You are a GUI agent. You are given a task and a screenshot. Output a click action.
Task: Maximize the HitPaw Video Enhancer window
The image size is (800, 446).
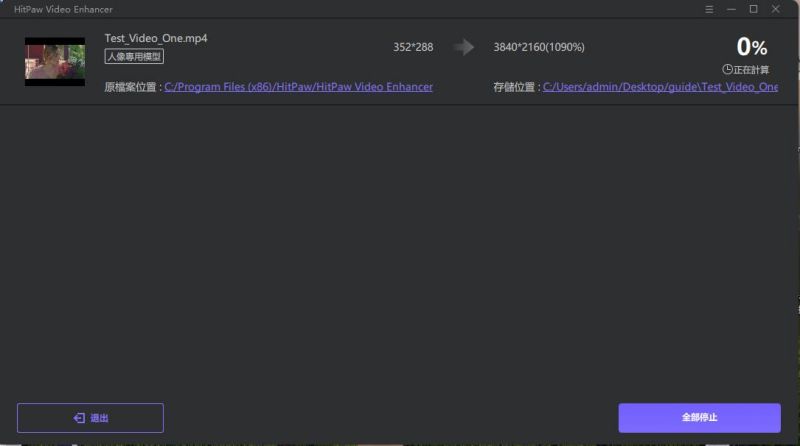pos(753,9)
